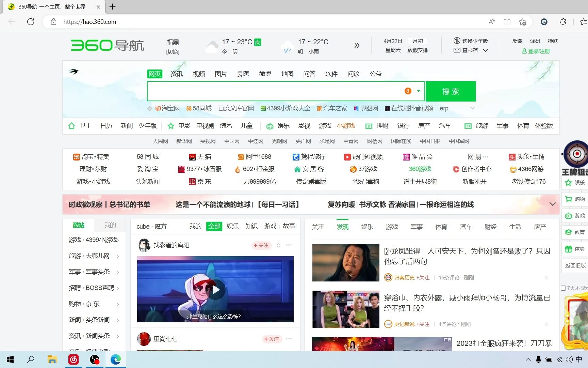The image size is (588, 368).
Task: Click 小游戏 in navigation bar
Action: (346, 126)
